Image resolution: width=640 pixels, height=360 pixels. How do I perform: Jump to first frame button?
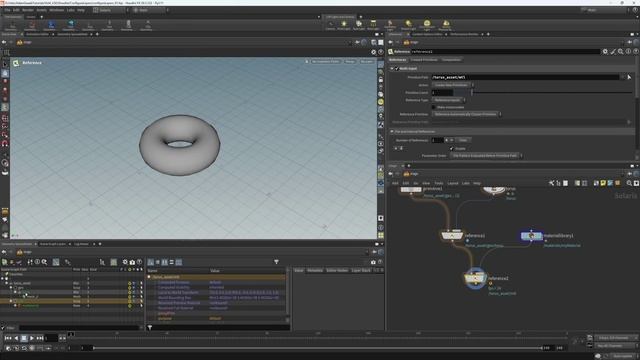coord(8,338)
